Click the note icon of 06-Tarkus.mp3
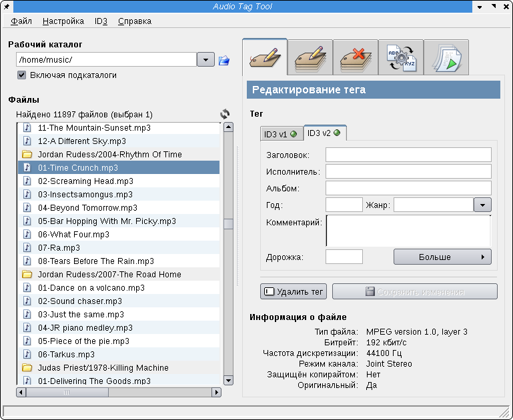 27,354
